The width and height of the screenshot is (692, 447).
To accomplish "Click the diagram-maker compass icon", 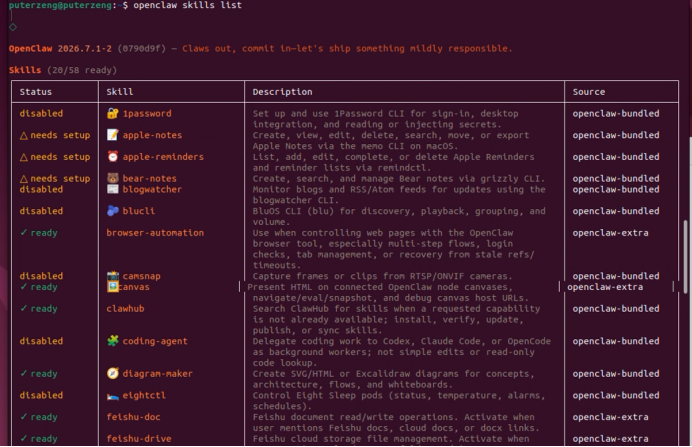I will [113, 374].
